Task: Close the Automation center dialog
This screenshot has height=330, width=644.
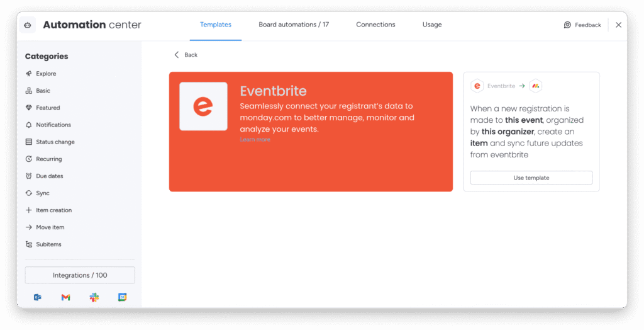Action: click(619, 25)
